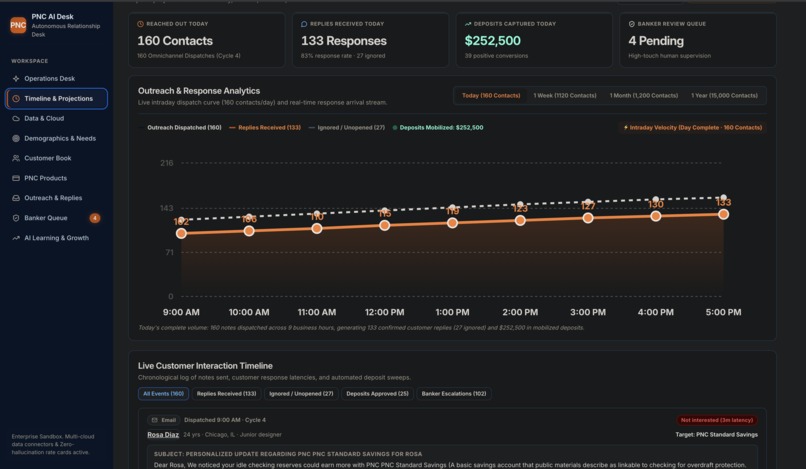Click the 3:00 PM replies data point
806x469 pixels.
(588, 218)
